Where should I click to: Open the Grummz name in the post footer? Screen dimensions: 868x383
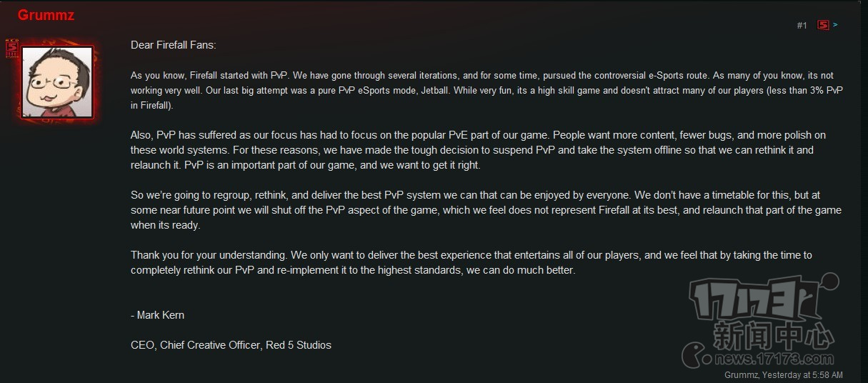tap(741, 374)
